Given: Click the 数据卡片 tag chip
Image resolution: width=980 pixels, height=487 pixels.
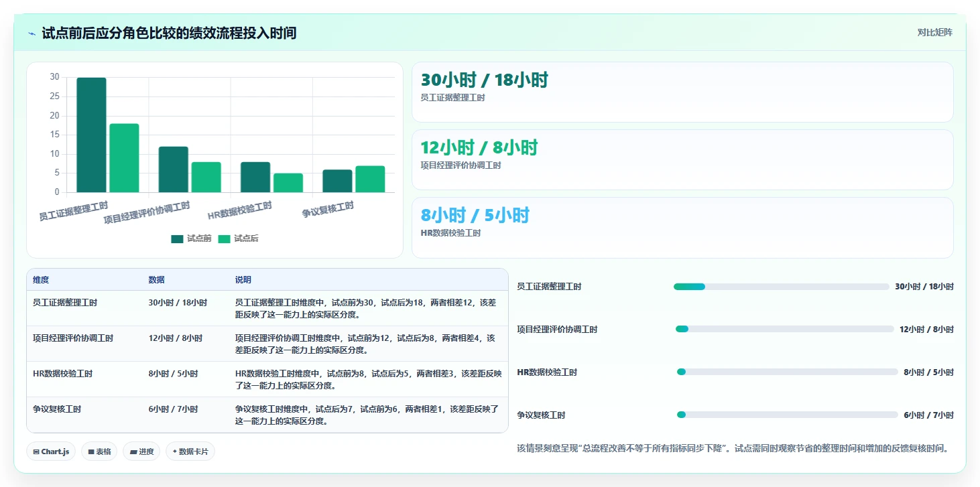Looking at the screenshot, I should 190,451.
